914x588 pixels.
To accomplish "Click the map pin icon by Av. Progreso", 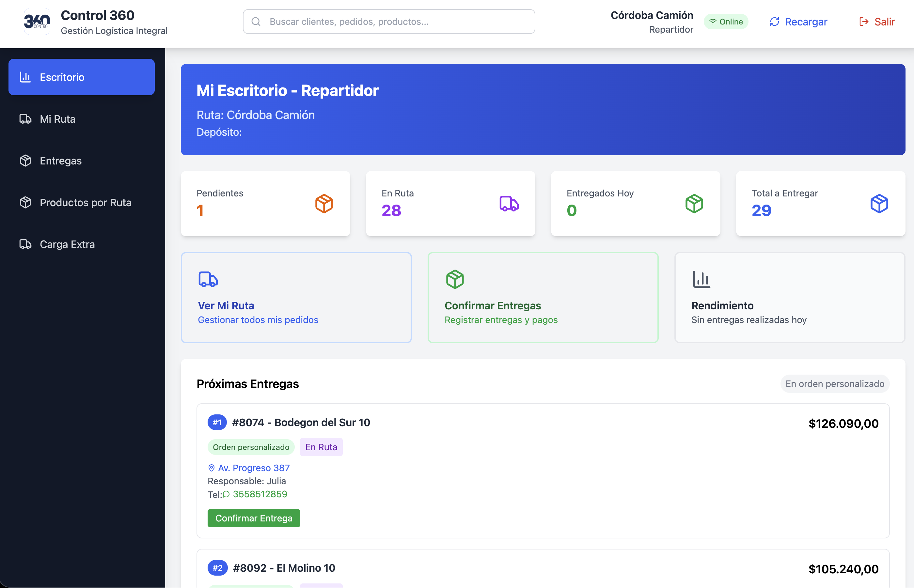I will pos(211,468).
